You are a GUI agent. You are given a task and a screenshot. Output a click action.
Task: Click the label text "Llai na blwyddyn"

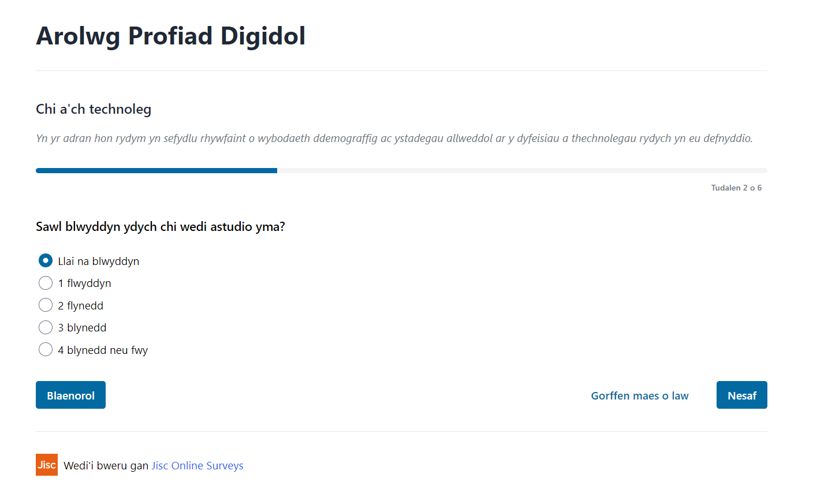click(x=99, y=261)
